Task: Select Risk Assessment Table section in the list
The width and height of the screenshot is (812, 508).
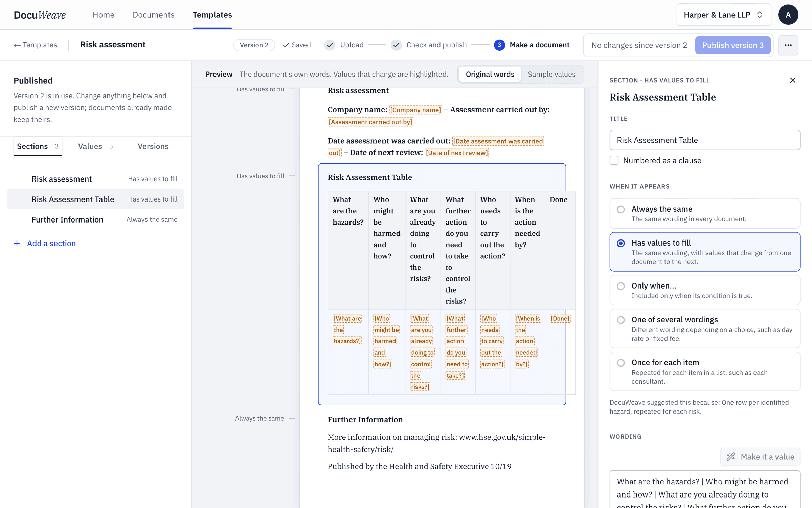Action: point(95,199)
